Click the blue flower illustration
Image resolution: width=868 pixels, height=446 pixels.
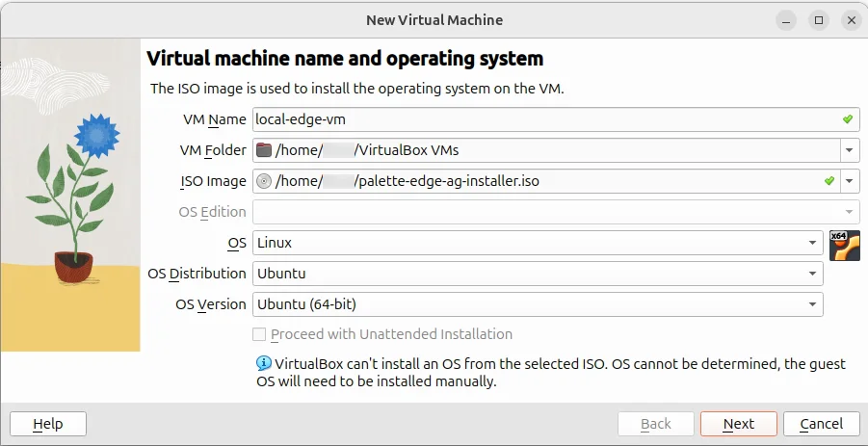(96, 136)
